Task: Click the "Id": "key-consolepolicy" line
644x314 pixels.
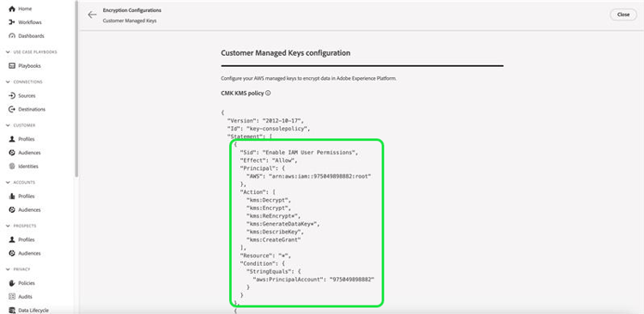Action: tap(268, 129)
